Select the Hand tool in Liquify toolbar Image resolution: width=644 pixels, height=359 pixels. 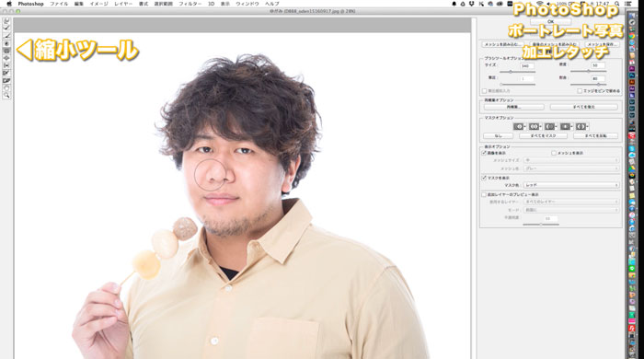6,87
